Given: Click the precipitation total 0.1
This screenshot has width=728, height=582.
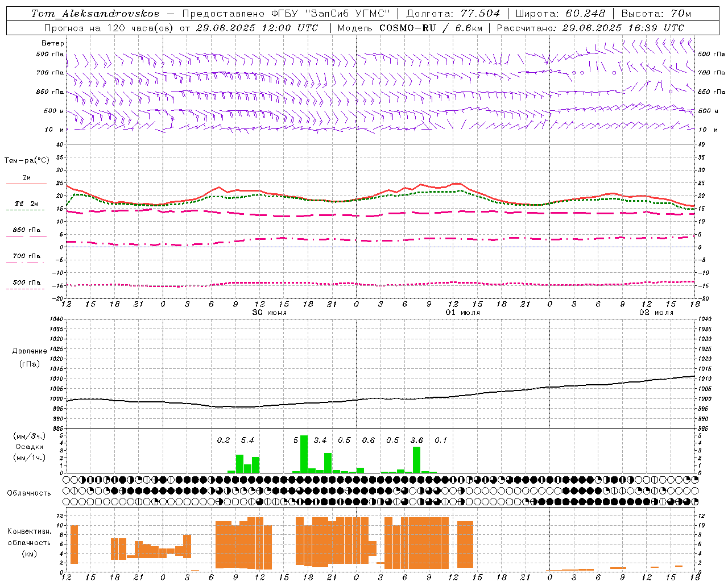Looking at the screenshot, I should [441, 440].
